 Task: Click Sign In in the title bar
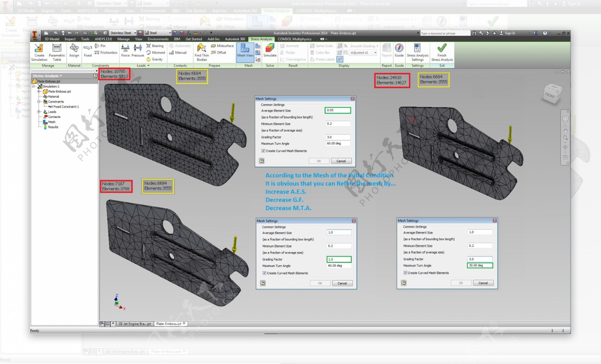point(507,33)
